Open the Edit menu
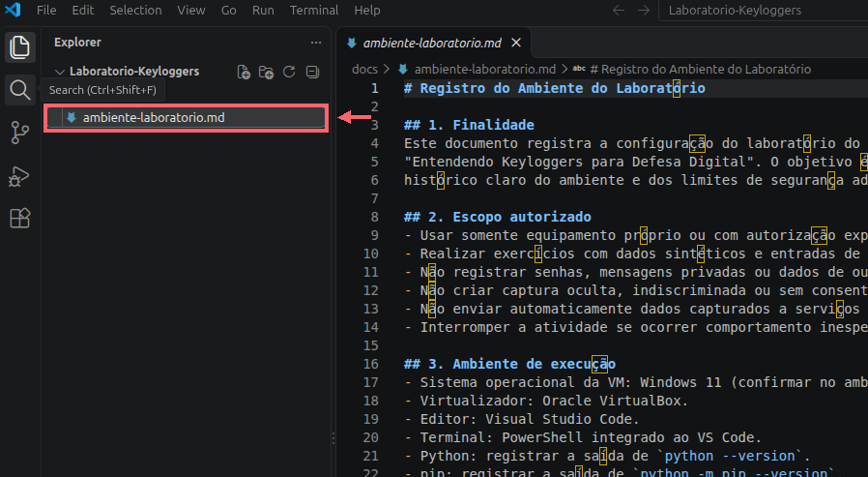 (83, 10)
